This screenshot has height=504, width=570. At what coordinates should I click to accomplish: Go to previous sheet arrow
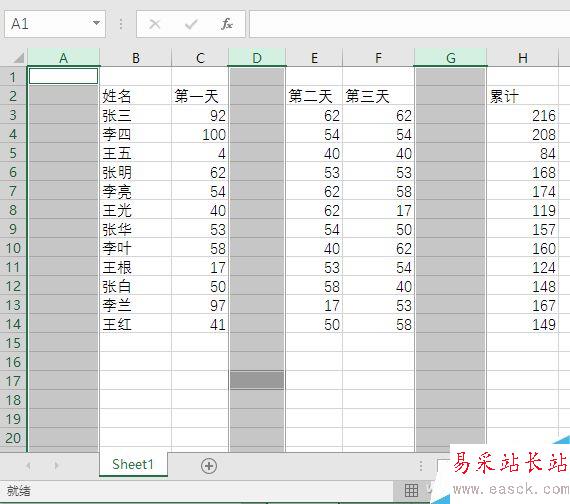click(28, 465)
